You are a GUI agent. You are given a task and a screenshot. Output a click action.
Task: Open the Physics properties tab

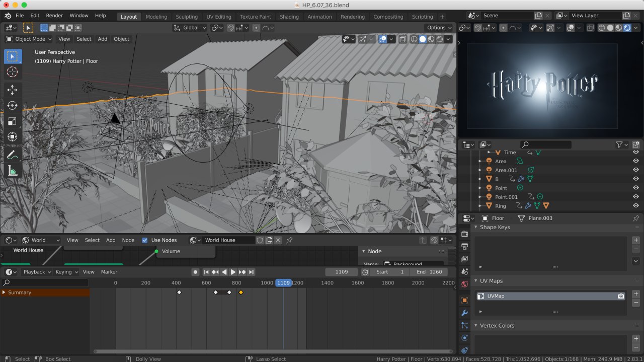click(464, 338)
